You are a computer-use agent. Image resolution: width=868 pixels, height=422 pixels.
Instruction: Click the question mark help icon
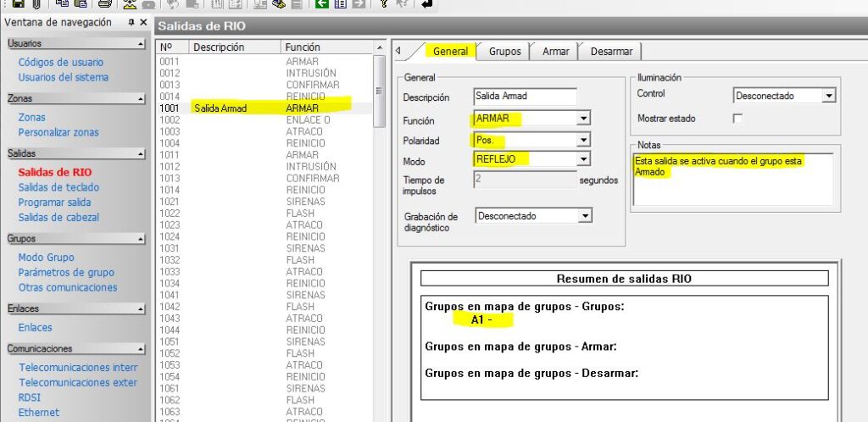(x=384, y=4)
